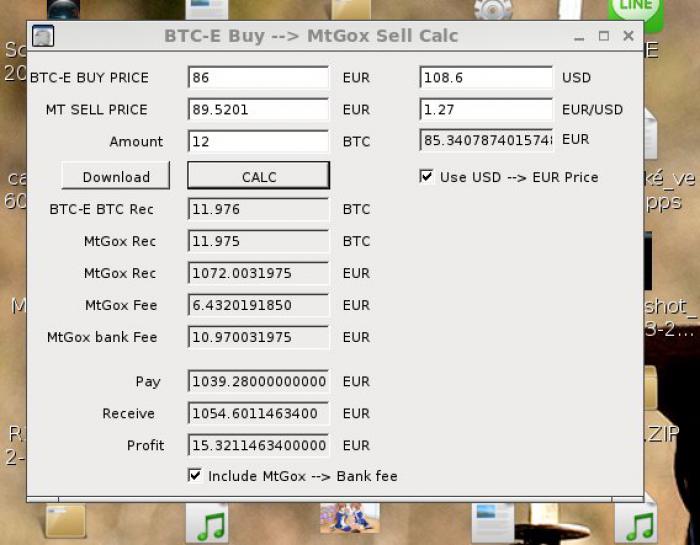700x545 pixels.
Task: Open the music file icon at the bottom right
Action: click(x=636, y=523)
